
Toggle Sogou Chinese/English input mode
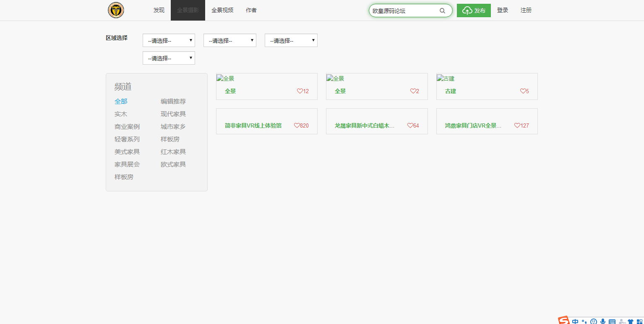tap(575, 321)
